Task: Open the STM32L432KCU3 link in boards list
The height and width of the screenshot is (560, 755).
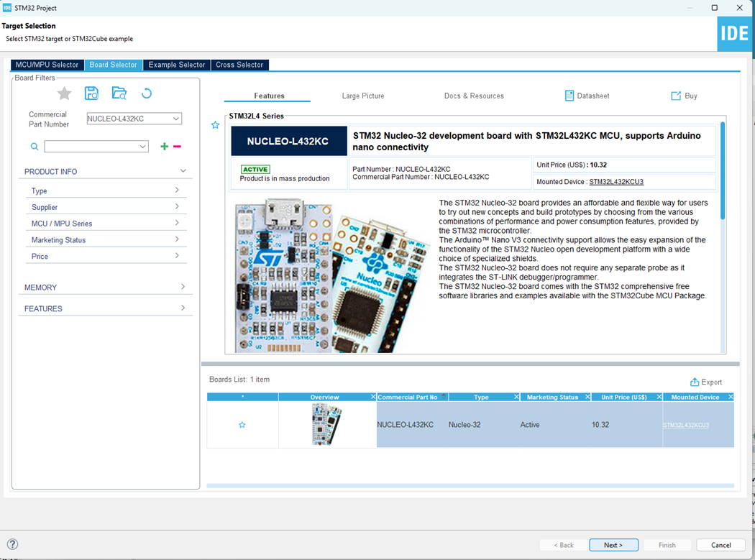Action: [x=686, y=425]
